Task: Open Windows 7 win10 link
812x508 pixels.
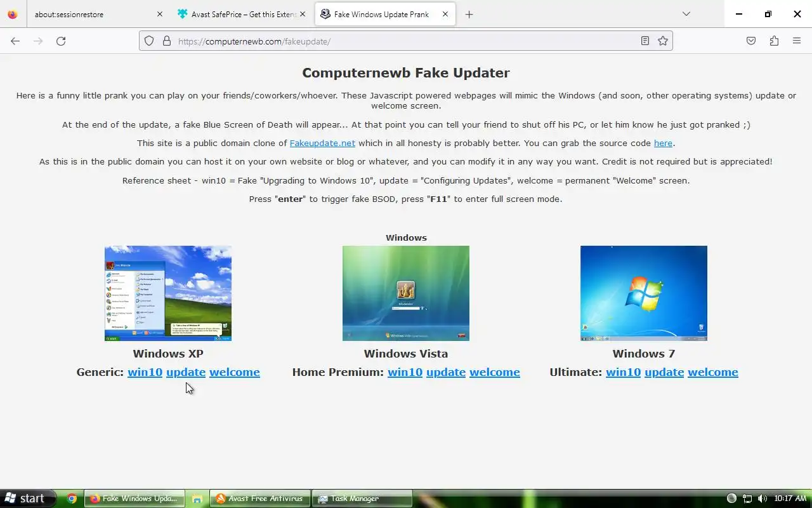Action: [x=623, y=372]
